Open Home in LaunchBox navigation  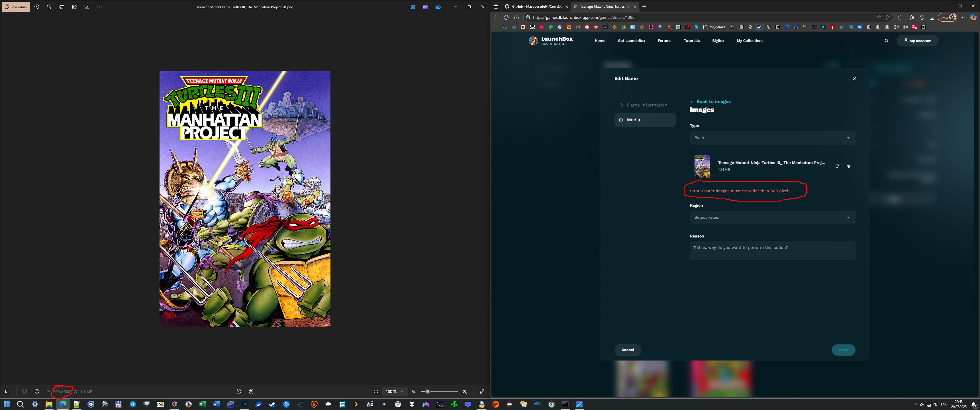point(600,41)
